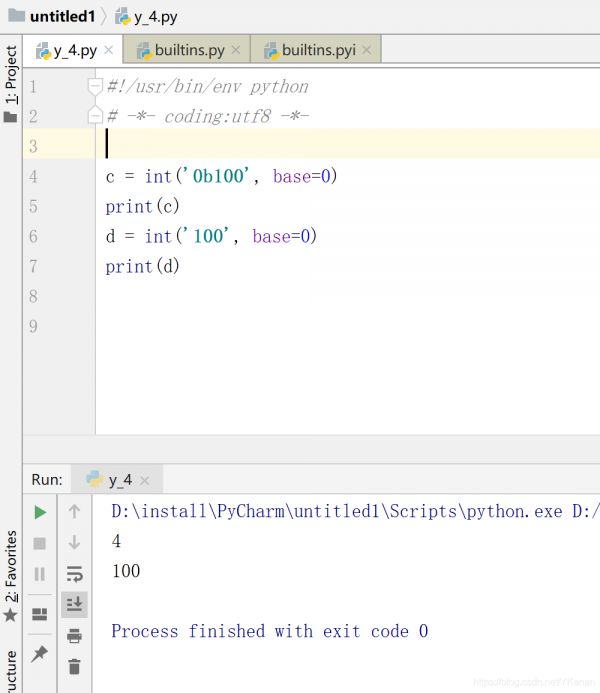600x693 pixels.
Task: Click the Pause output icon
Action: pos(40,574)
